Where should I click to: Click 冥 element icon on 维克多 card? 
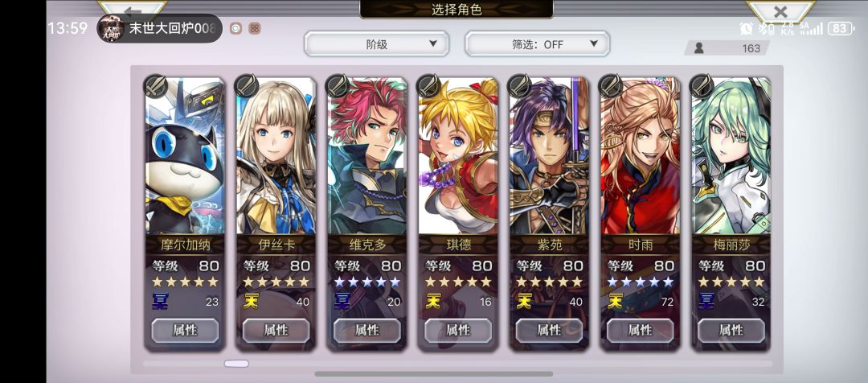tap(342, 301)
